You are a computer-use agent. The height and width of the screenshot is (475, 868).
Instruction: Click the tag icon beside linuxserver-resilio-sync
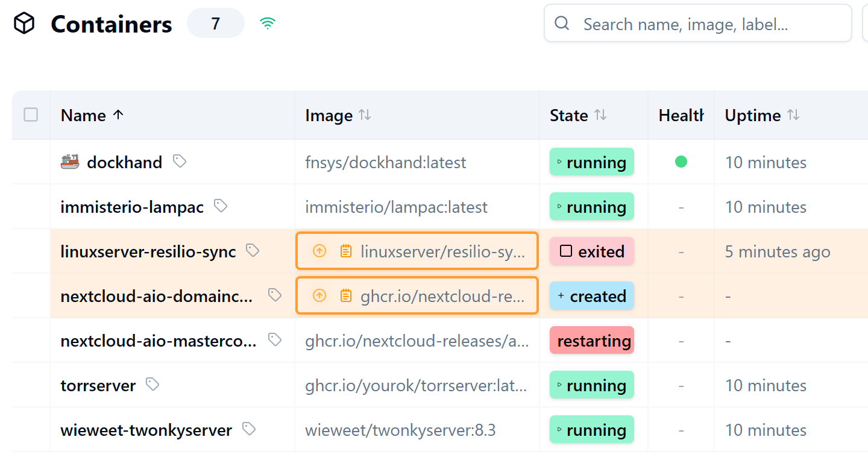(253, 250)
